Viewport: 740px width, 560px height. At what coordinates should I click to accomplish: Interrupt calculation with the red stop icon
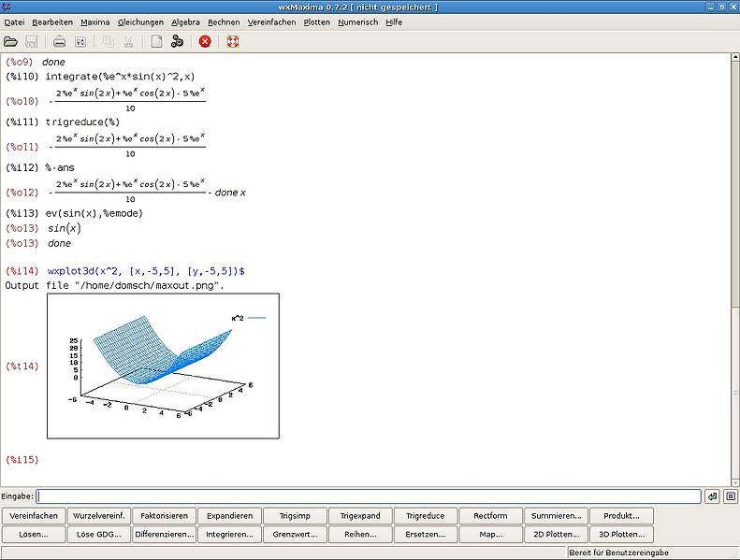[x=205, y=41]
